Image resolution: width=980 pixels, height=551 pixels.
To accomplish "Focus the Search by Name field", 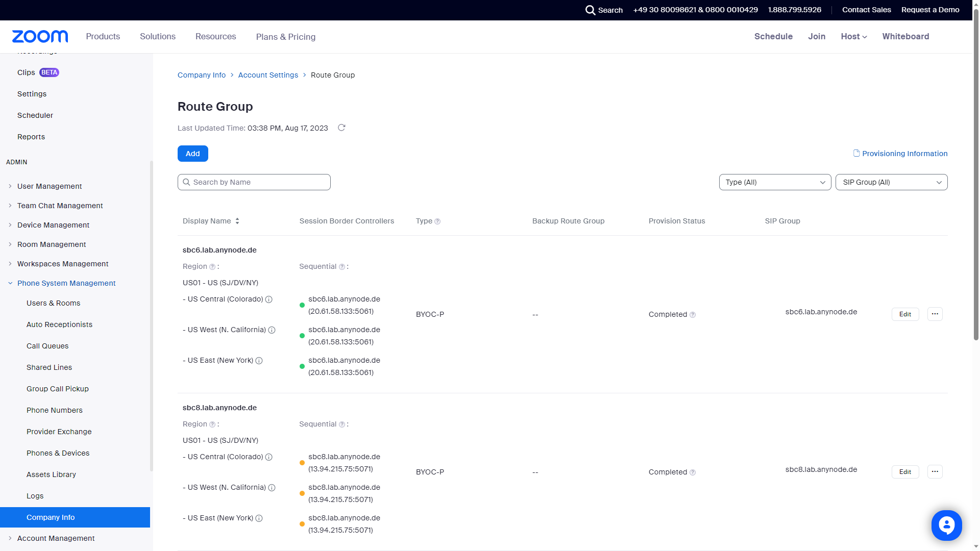I will [254, 182].
